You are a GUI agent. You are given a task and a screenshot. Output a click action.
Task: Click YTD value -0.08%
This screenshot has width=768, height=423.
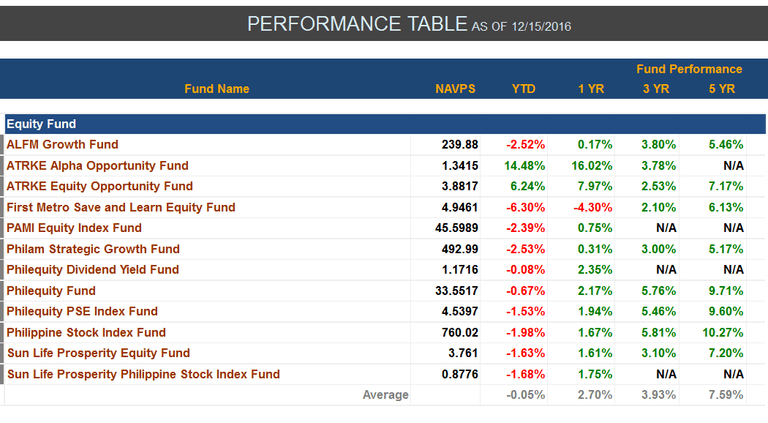point(526,269)
